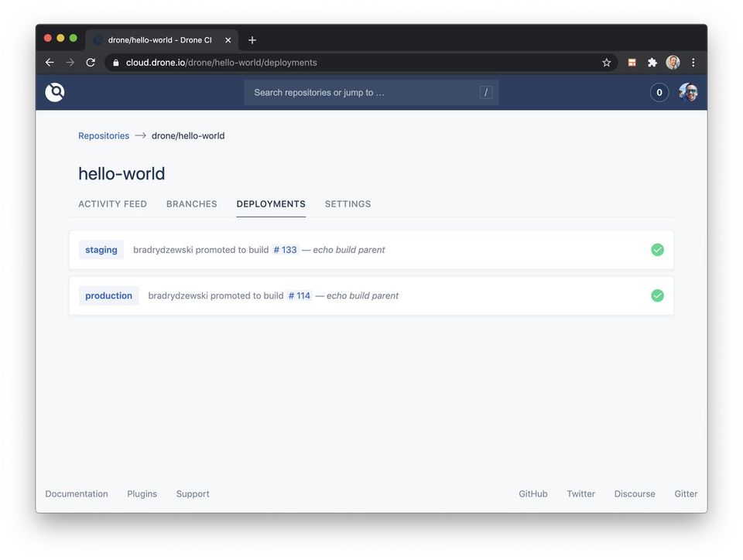Viewport: 743px width, 560px height.
Task: Open the Chrome three-dot menu
Action: coord(693,63)
